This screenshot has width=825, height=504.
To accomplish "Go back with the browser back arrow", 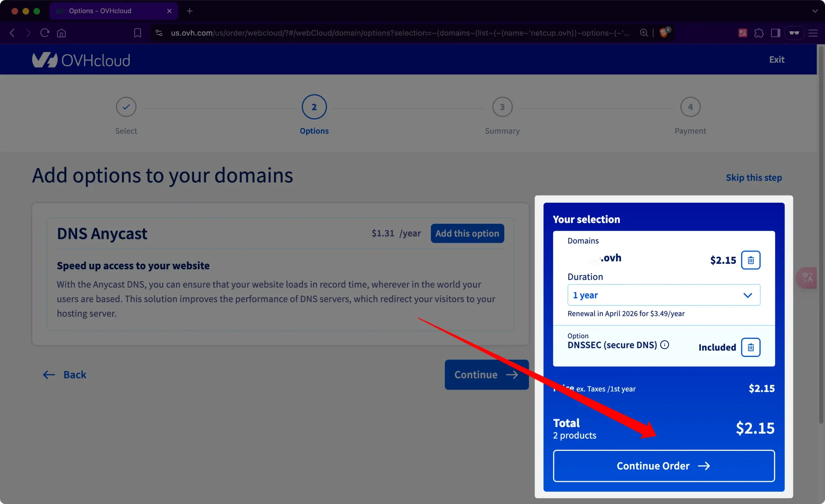I will (12, 33).
